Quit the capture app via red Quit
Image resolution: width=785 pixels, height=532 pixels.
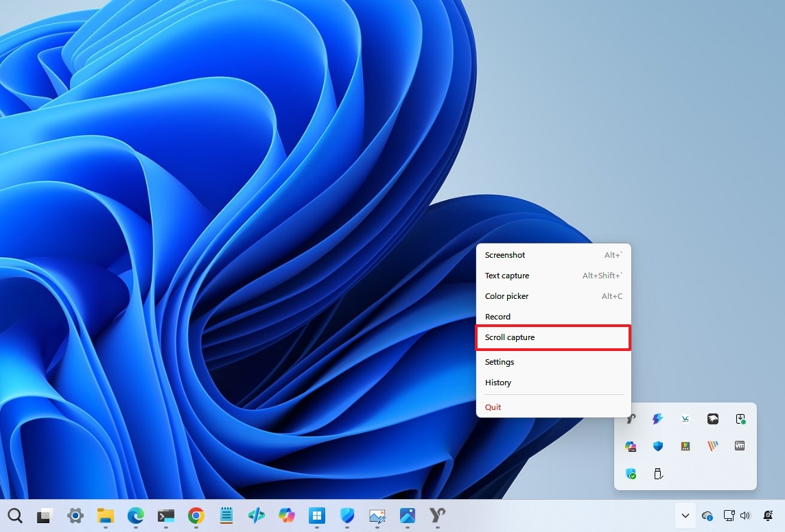click(493, 407)
